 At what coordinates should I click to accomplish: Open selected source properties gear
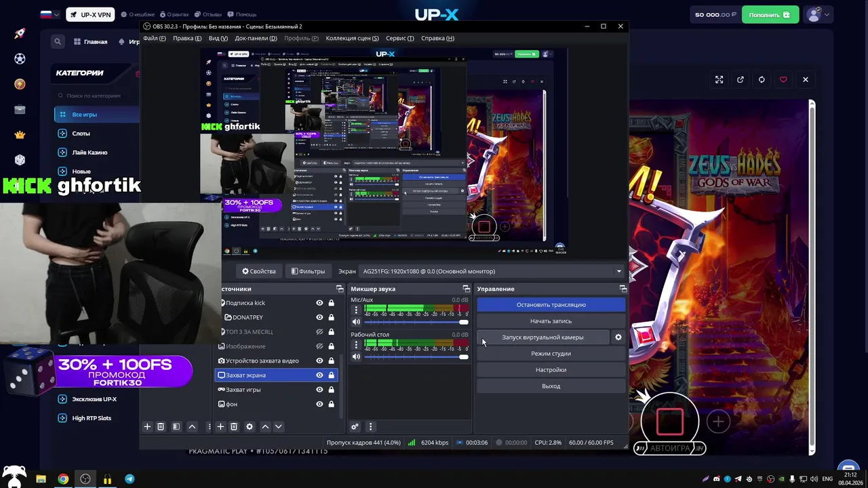pos(250,426)
